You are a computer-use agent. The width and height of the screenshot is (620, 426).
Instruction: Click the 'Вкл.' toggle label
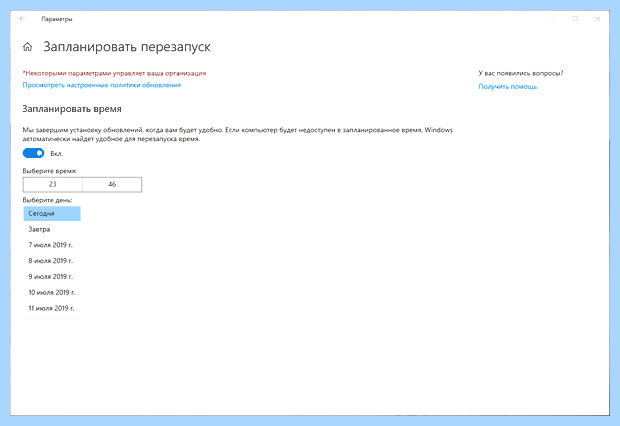[x=57, y=153]
